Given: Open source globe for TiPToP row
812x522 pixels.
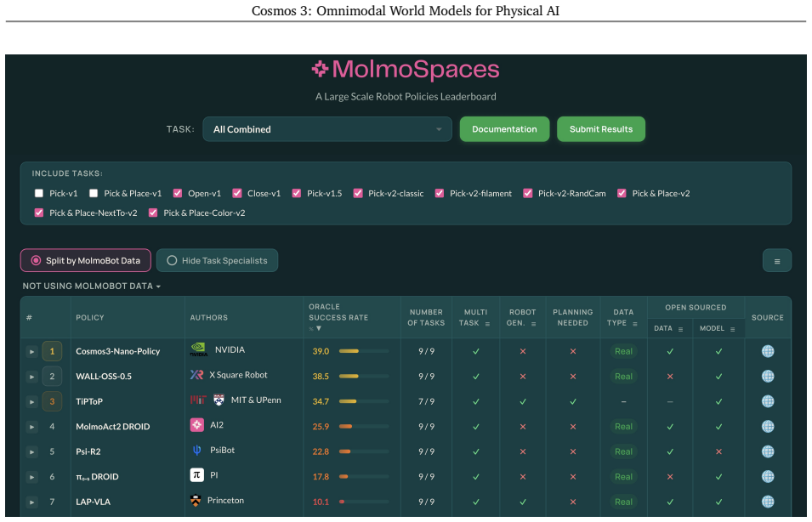Looking at the screenshot, I should point(768,401).
